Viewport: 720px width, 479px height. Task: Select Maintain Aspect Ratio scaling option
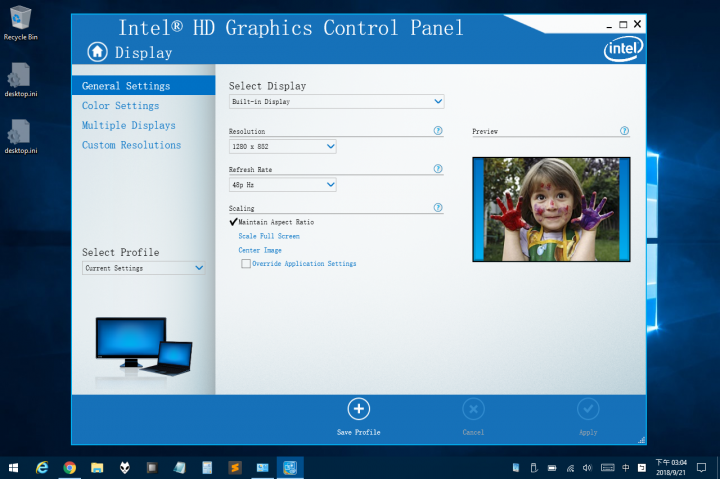[276, 222]
